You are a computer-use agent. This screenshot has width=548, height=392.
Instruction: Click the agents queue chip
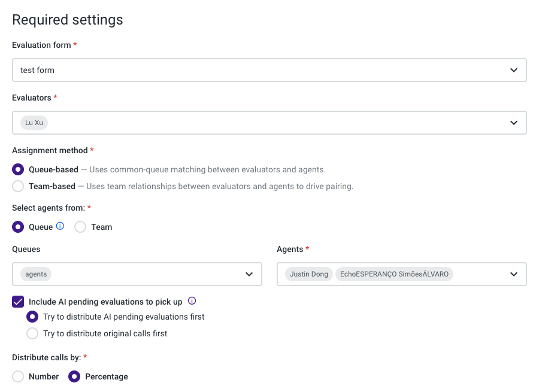36,274
